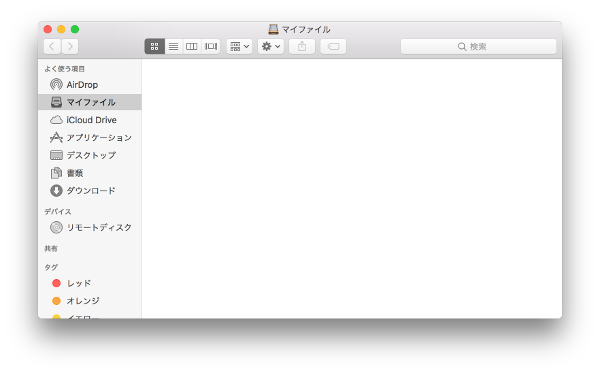Click the 検索 search field
The image size is (600, 373).
click(x=478, y=46)
